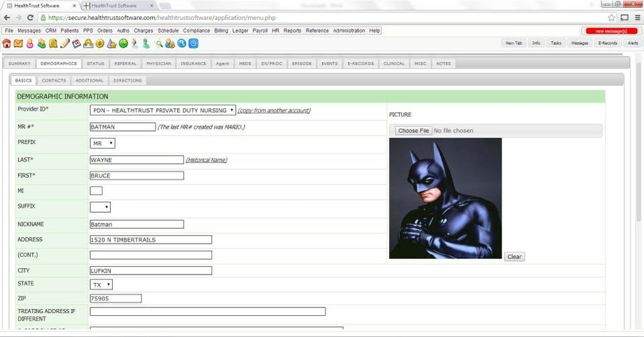Click the MI input box
Image resolution: width=644 pixels, height=337 pixels.
(x=96, y=191)
